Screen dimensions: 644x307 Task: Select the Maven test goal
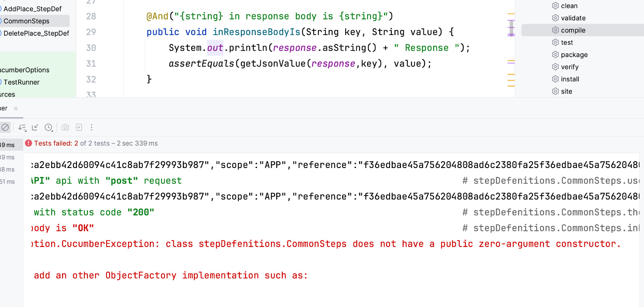[567, 43]
